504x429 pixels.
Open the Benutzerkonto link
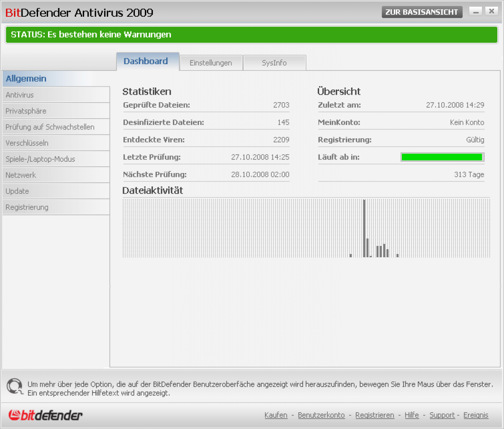(x=321, y=415)
